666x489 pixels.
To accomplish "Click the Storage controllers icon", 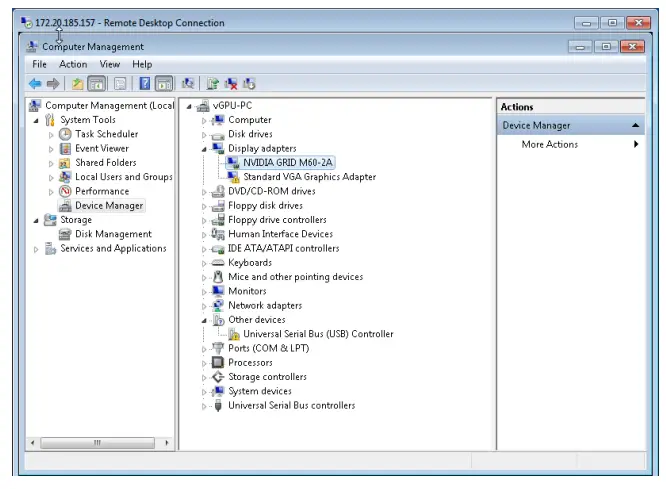I will 218,377.
